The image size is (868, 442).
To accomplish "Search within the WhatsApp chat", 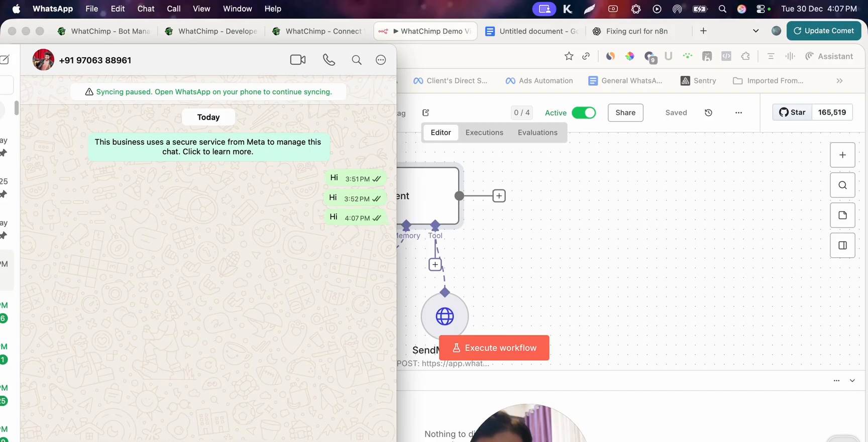I will click(357, 60).
